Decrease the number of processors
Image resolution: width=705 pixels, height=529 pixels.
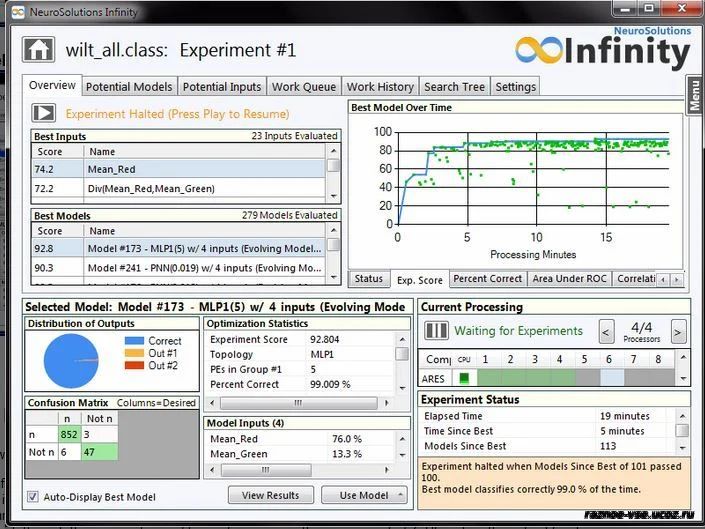point(606,332)
